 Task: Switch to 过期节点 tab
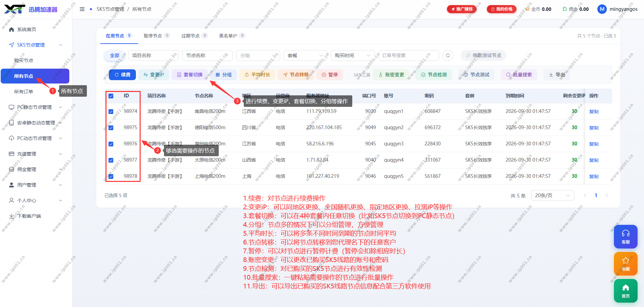(194, 36)
